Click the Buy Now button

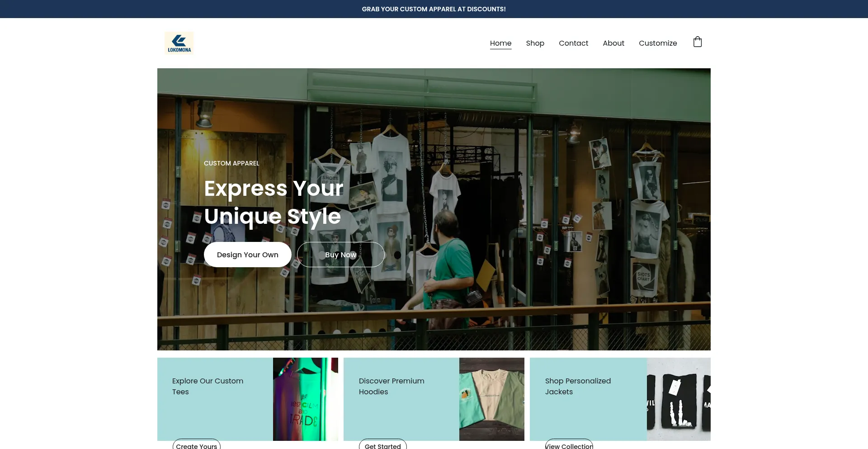(341, 255)
